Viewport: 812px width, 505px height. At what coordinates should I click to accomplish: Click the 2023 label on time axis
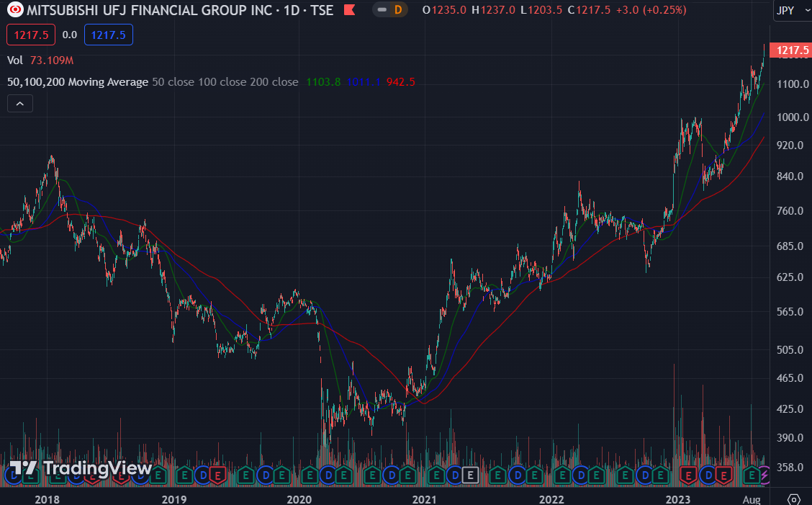678,499
